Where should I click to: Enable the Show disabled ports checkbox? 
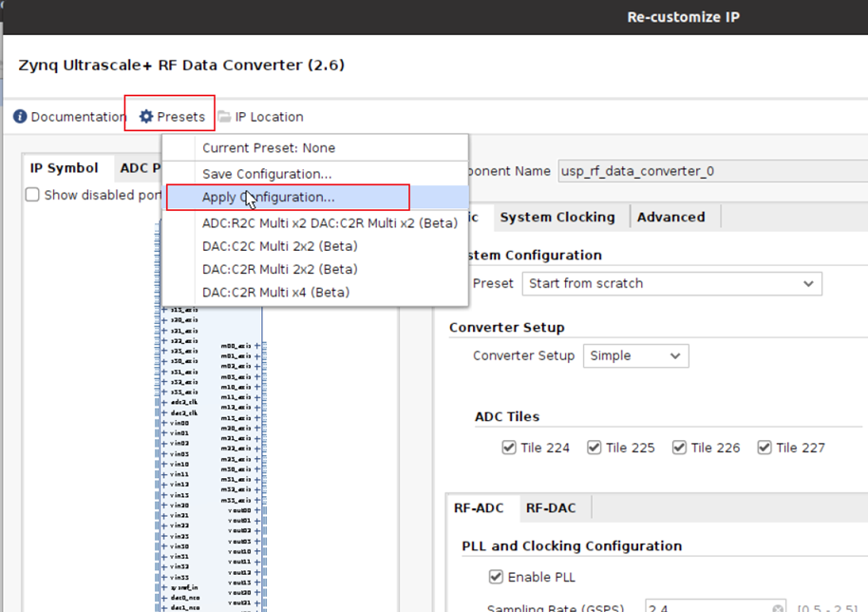31,195
